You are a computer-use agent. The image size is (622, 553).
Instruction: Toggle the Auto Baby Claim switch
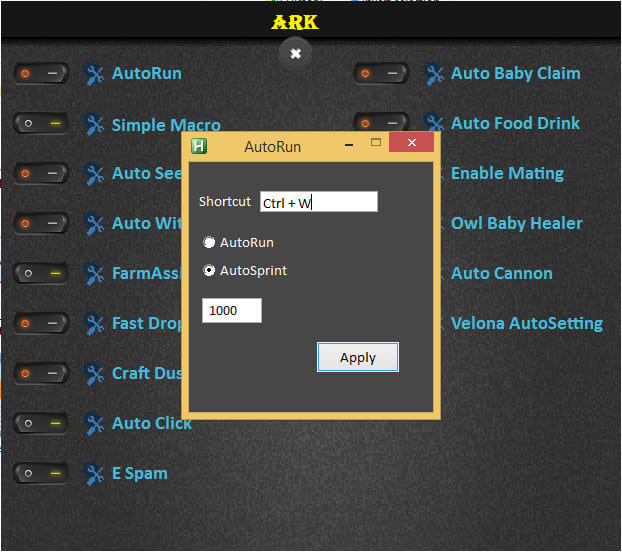(x=380, y=74)
